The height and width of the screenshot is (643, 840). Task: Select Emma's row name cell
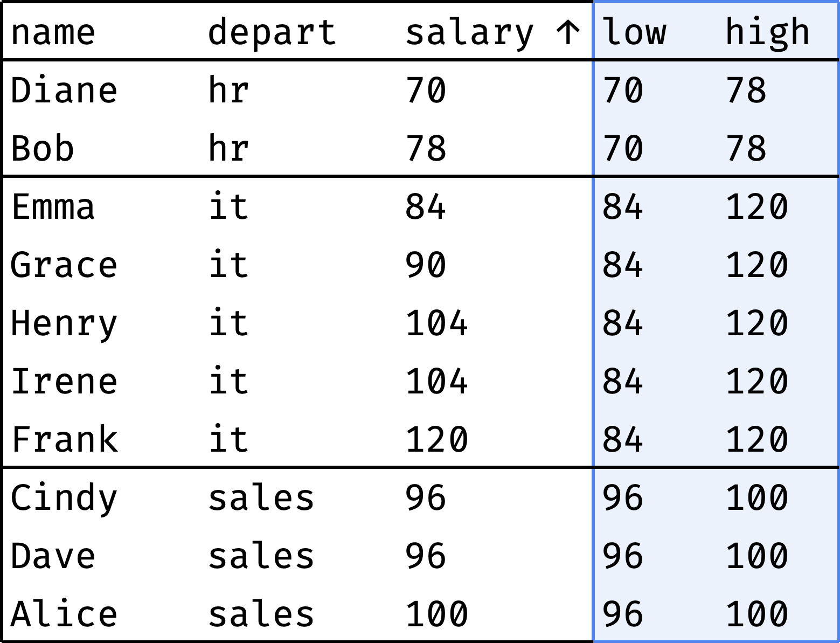click(53, 206)
